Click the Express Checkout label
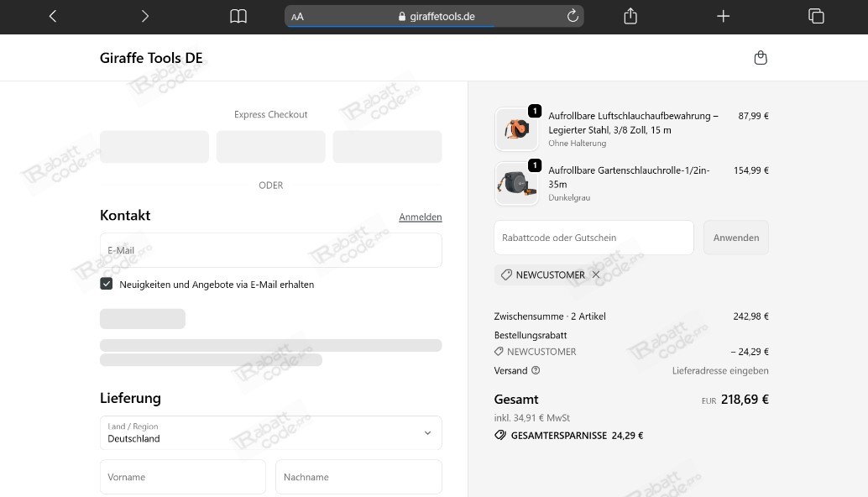Image resolution: width=868 pixels, height=497 pixels. [x=270, y=114]
